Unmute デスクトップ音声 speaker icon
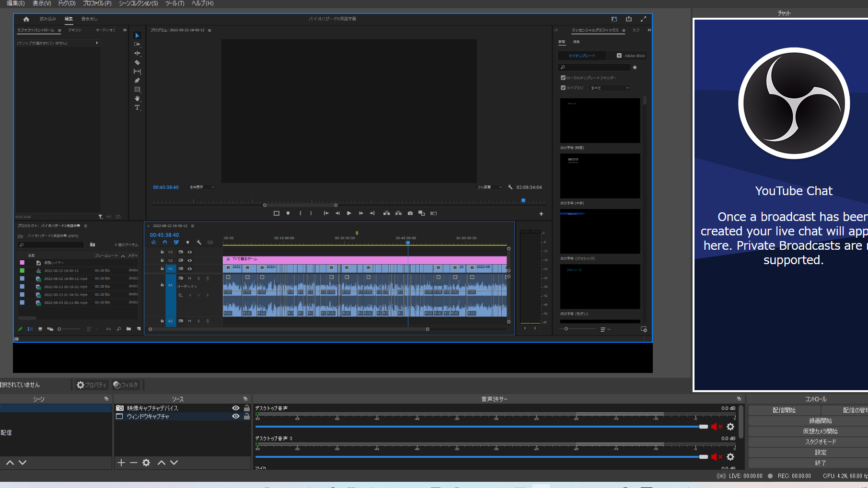 [717, 427]
